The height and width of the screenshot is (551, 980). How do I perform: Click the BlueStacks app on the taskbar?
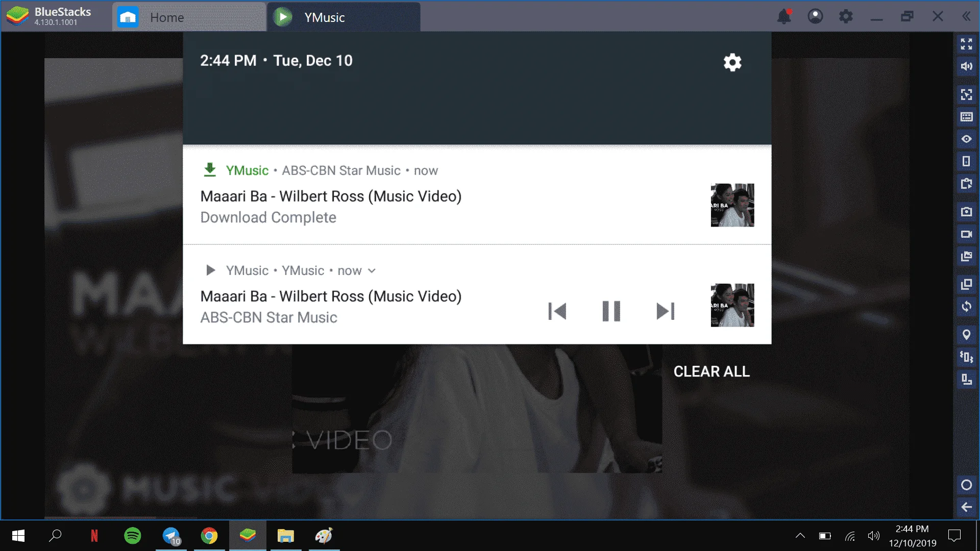[x=248, y=536]
